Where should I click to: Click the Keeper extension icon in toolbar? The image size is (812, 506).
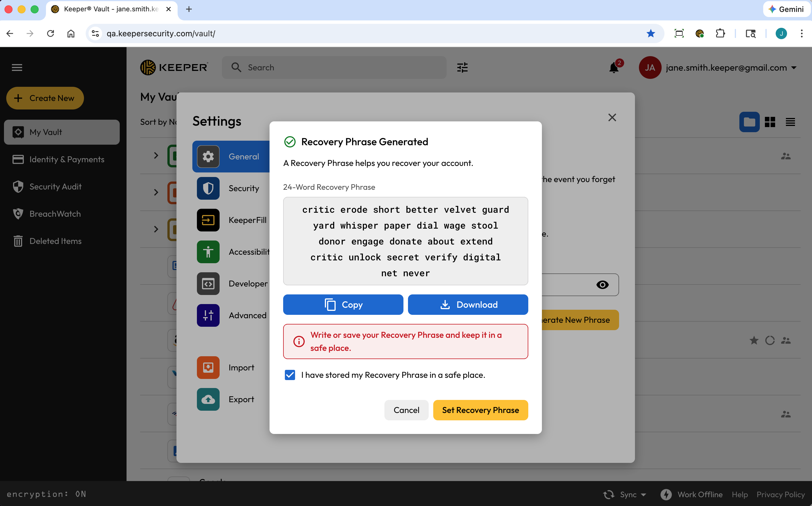pos(700,33)
